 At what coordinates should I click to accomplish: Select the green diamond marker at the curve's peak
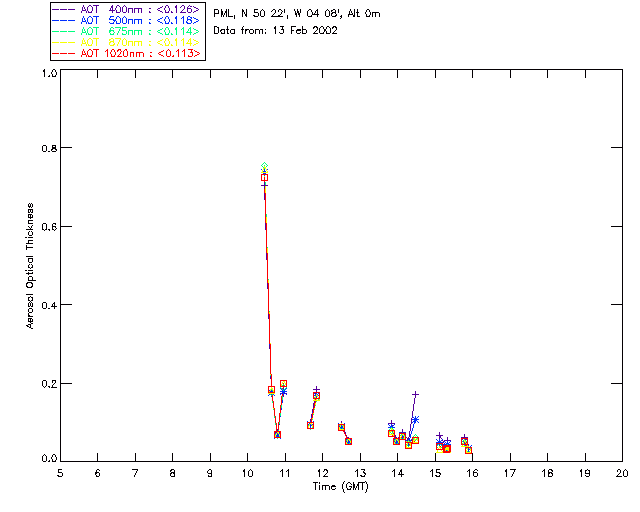264,166
